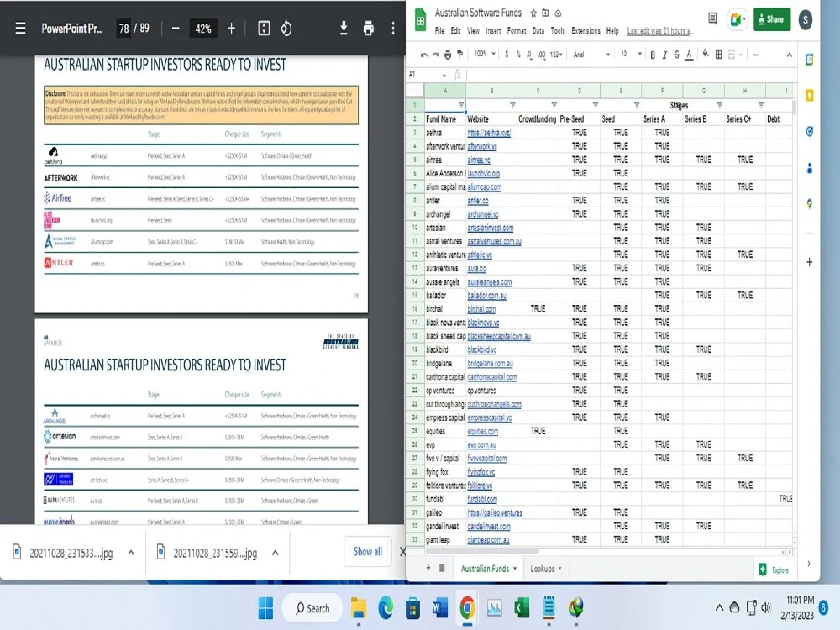Open the Tools menu in Sheets
The height and width of the screenshot is (630, 840).
click(x=558, y=31)
